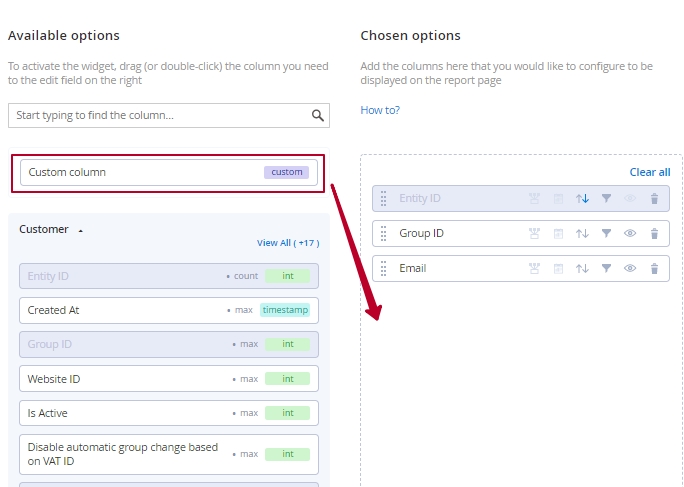Click the trash icon on Entity ID row
684x487 pixels.
(654, 199)
